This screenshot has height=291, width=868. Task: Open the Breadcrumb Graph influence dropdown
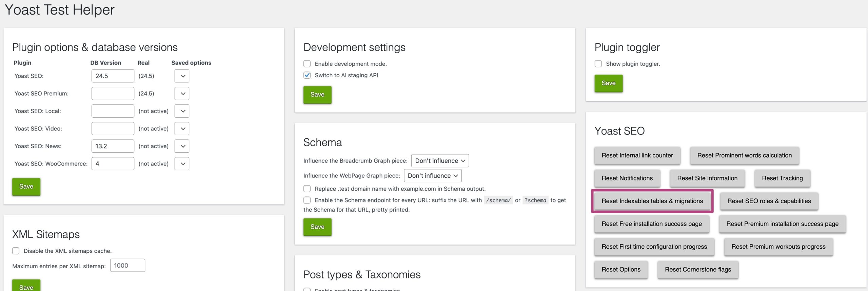click(x=439, y=160)
